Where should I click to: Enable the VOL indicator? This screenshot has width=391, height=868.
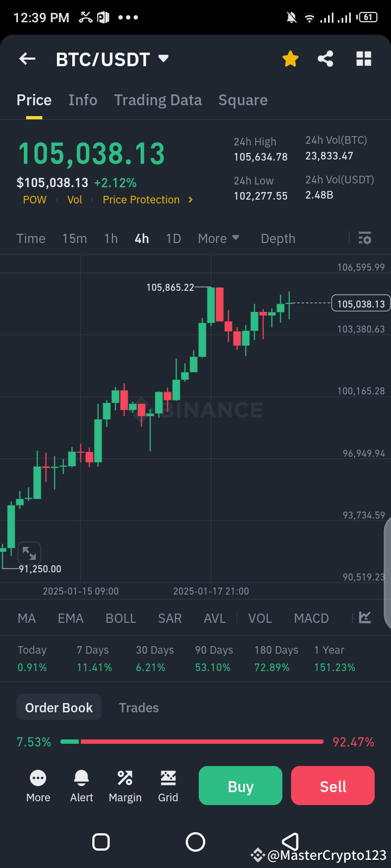click(x=260, y=618)
